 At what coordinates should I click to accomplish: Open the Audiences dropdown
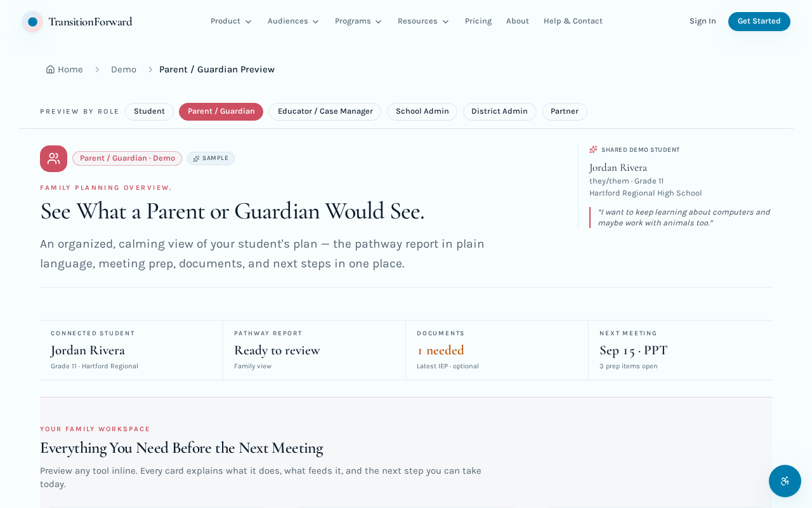click(293, 21)
